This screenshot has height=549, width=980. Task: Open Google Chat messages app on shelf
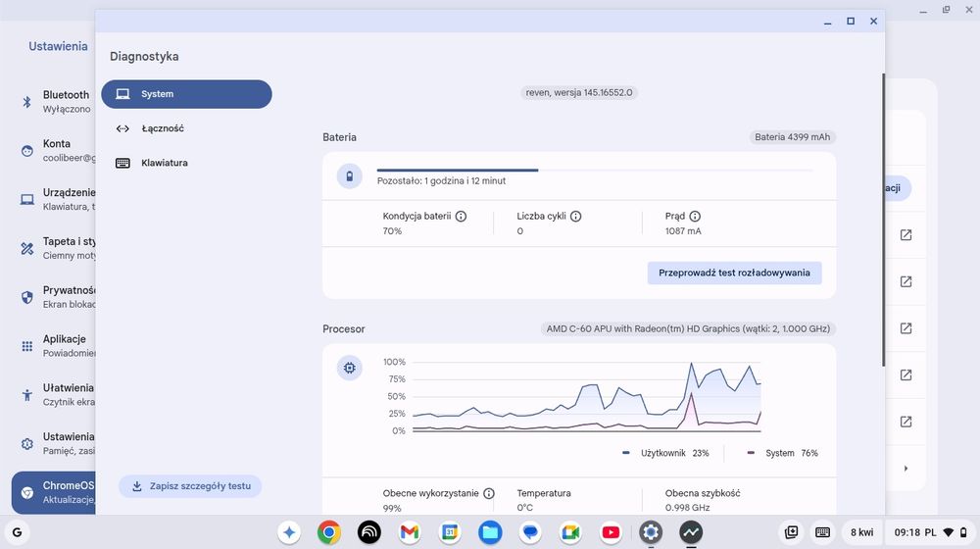coord(530,532)
